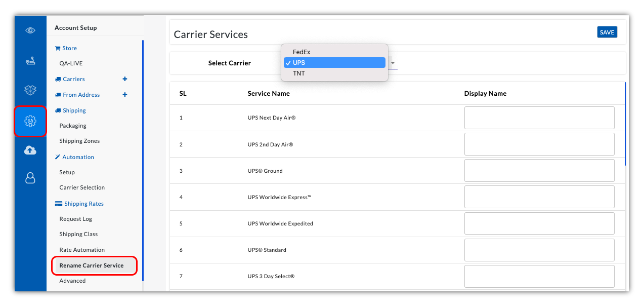This screenshot has width=644, height=305.
Task: Click the UPS Worldwide Expedited service name
Action: 280,223
